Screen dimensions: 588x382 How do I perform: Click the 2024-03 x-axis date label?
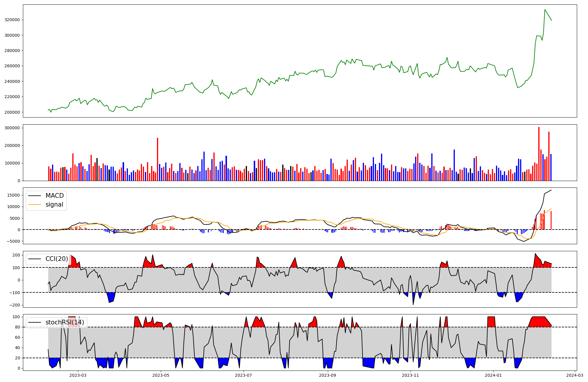coord(575,375)
